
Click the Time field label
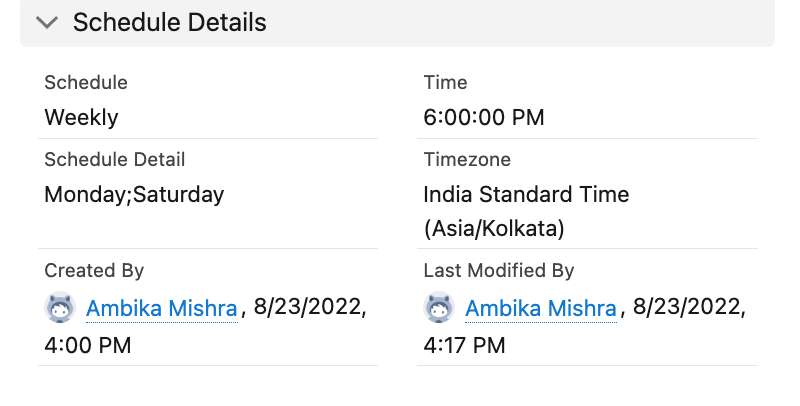pos(445,82)
